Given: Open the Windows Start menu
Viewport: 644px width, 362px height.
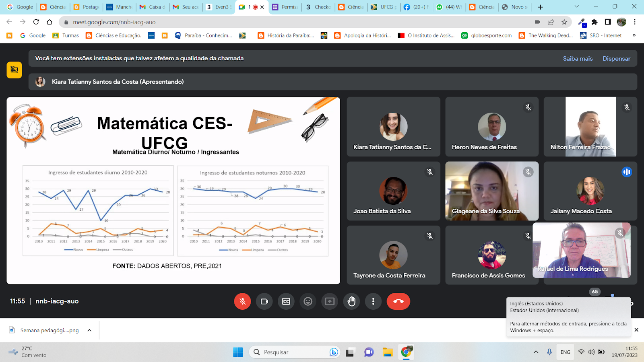Looking at the screenshot, I should click(x=238, y=352).
